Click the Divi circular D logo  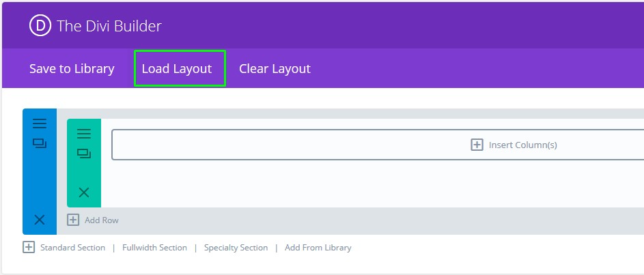(x=41, y=26)
